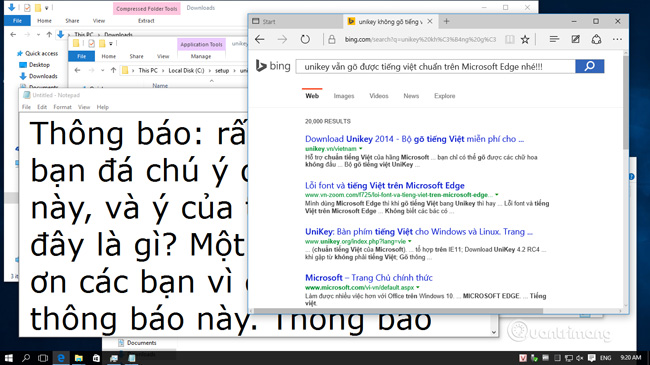Close the unikey Bing search tab

(x=430, y=21)
